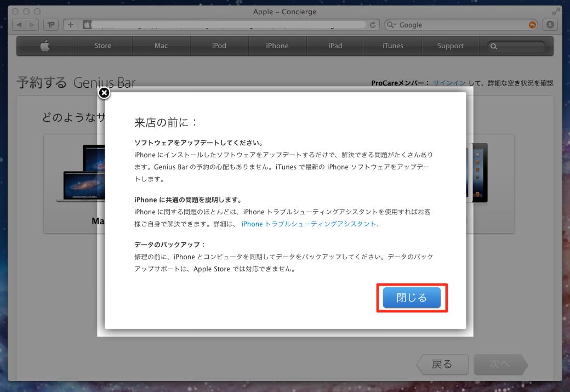Click the データのバックアップ： heading
Viewport: 570px width, 392px height.
pyautogui.click(x=170, y=245)
